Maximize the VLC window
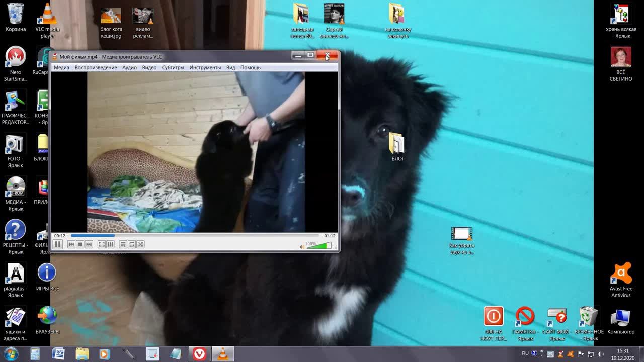The image size is (644, 362). click(310, 56)
